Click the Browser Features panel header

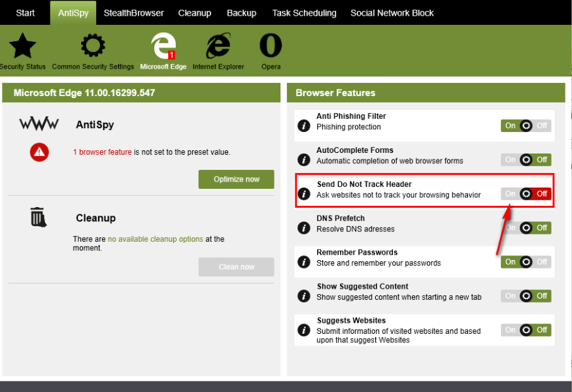click(x=426, y=93)
